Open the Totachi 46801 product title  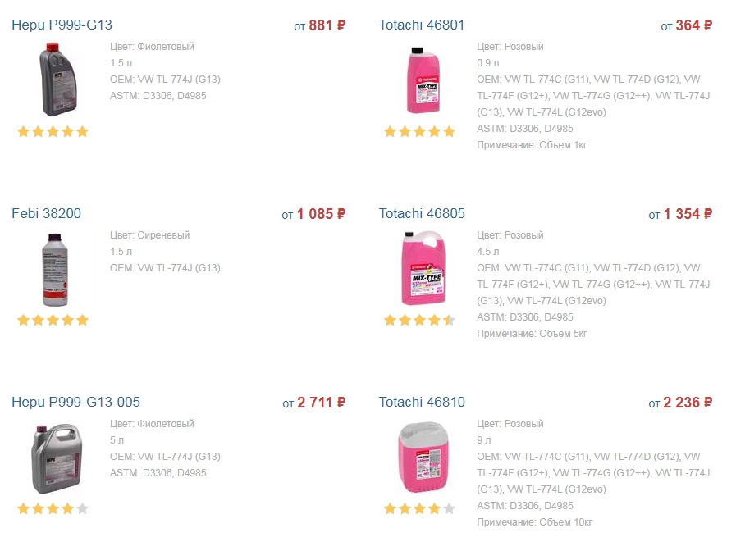click(x=421, y=25)
